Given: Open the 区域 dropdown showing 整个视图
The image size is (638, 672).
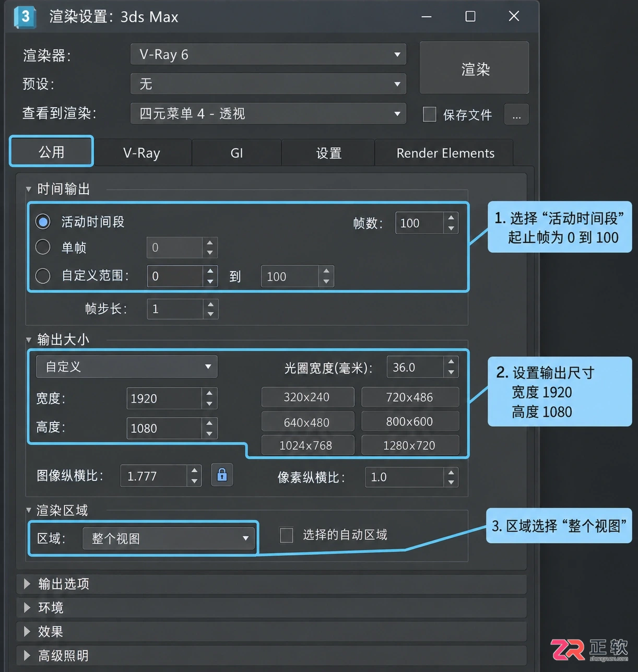Looking at the screenshot, I should pos(169,538).
